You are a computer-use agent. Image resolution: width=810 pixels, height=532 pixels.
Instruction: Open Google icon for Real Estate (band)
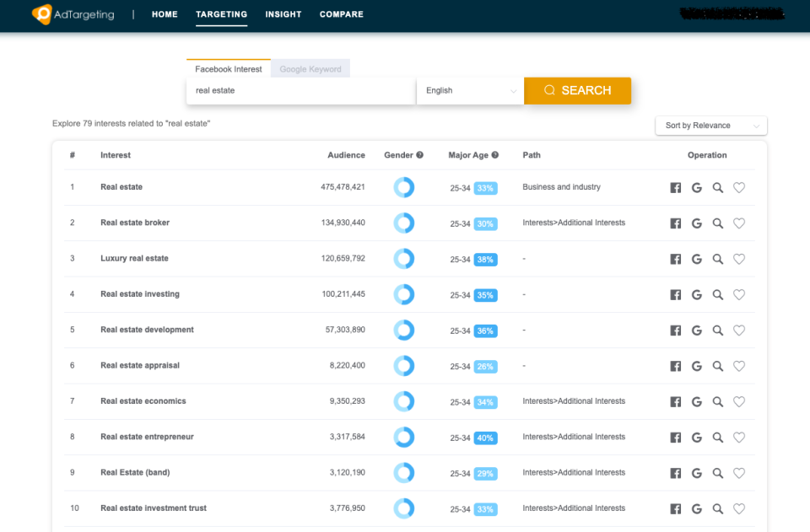(696, 473)
